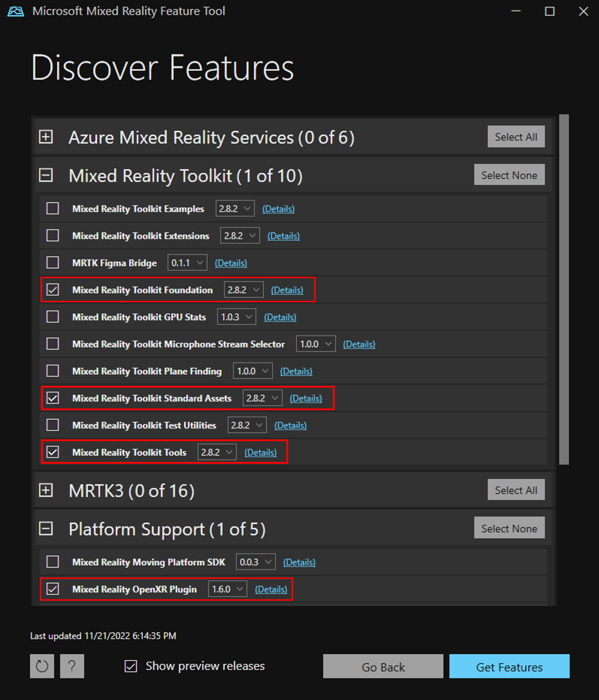Image resolution: width=599 pixels, height=700 pixels.
Task: Expand the MRTK3 section
Action: pos(45,490)
